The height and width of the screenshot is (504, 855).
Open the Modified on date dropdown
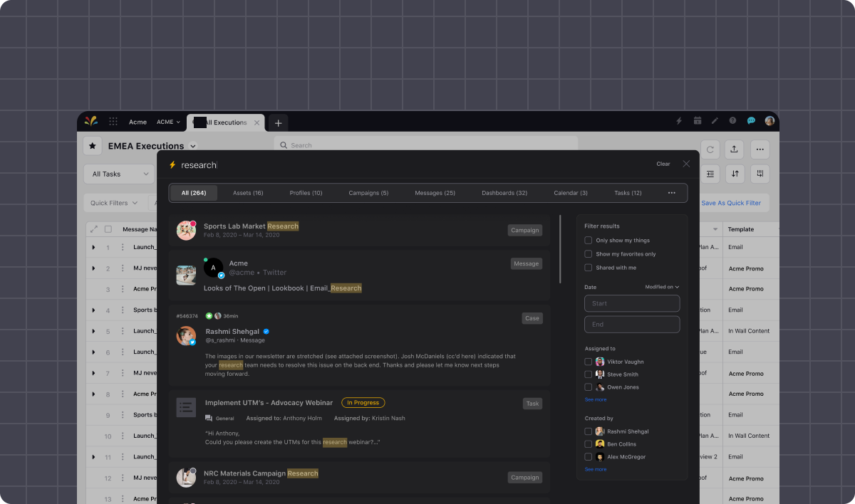point(662,287)
